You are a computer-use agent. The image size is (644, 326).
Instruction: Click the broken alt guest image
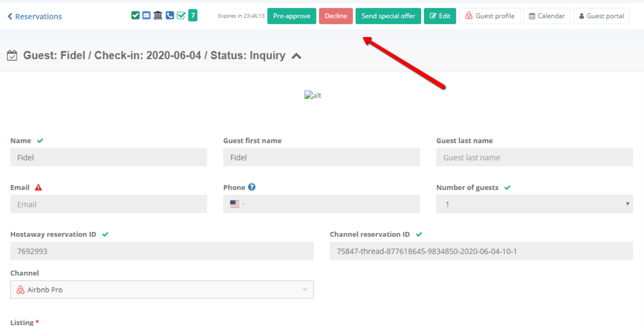click(x=313, y=95)
